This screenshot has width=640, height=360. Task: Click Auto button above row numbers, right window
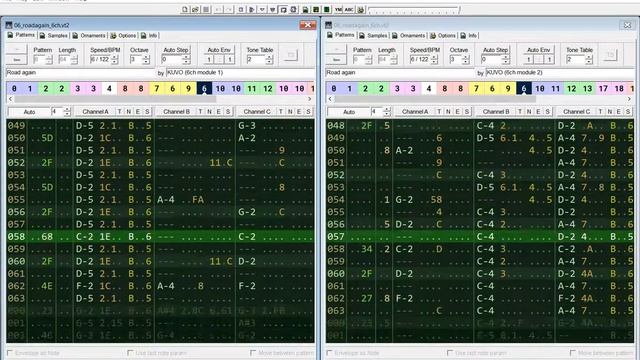click(349, 111)
